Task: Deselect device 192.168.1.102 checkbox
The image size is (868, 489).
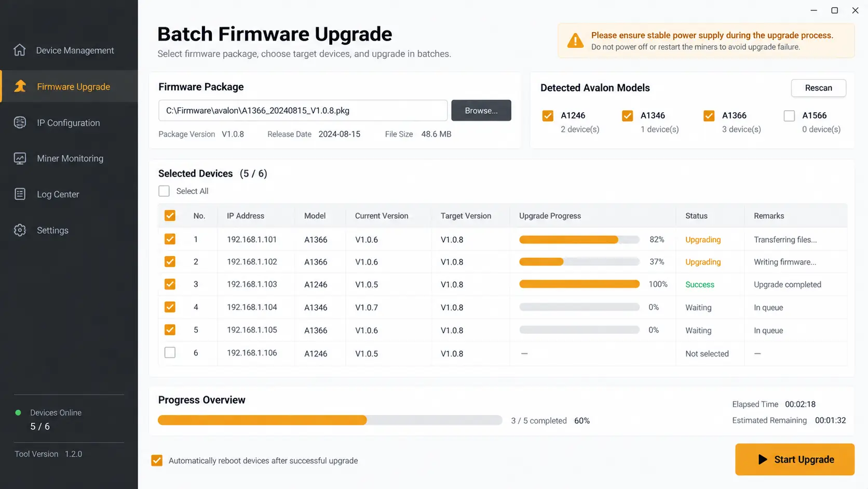Action: pyautogui.click(x=170, y=261)
